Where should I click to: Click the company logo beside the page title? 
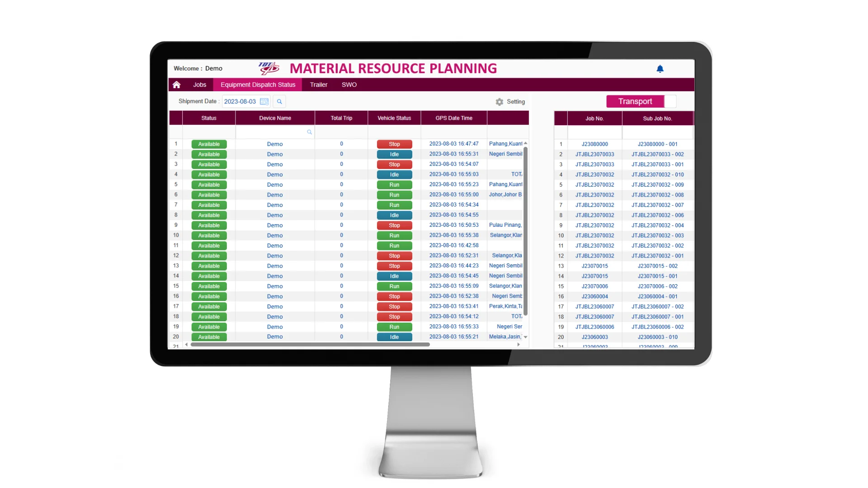(269, 68)
